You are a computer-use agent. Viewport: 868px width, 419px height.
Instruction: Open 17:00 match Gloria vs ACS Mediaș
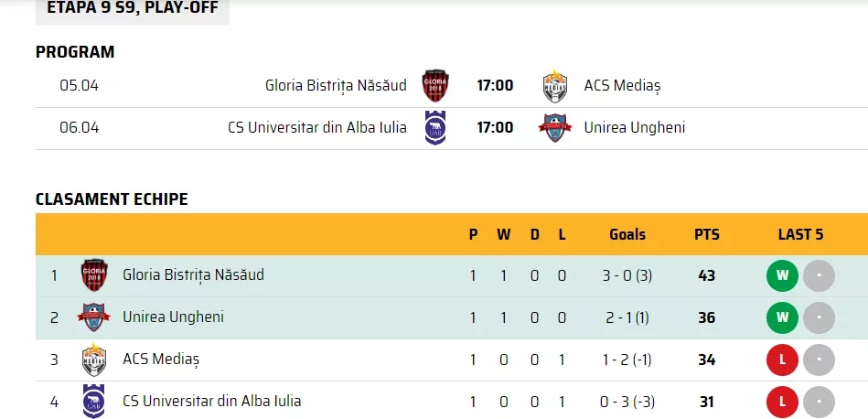point(495,86)
